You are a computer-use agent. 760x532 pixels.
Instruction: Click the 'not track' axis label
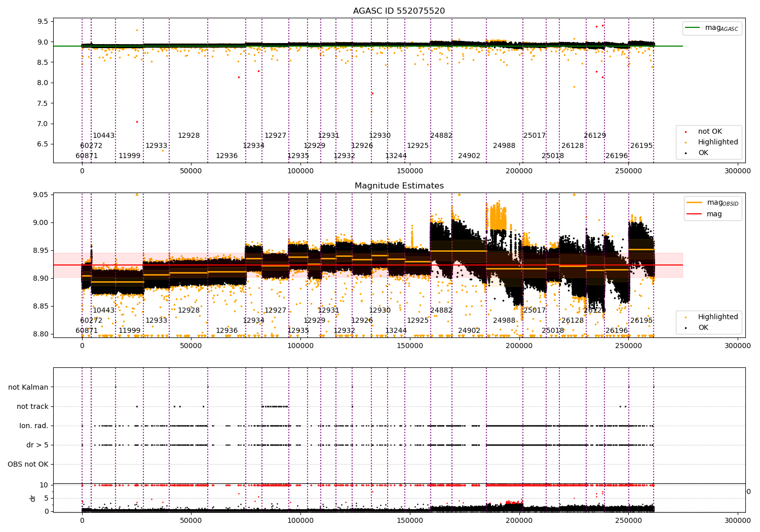coord(32,406)
